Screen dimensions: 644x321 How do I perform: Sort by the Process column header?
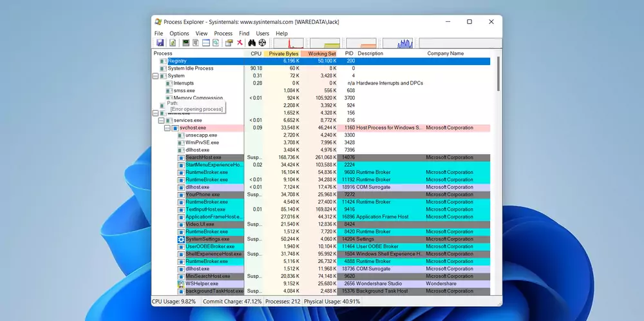198,53
